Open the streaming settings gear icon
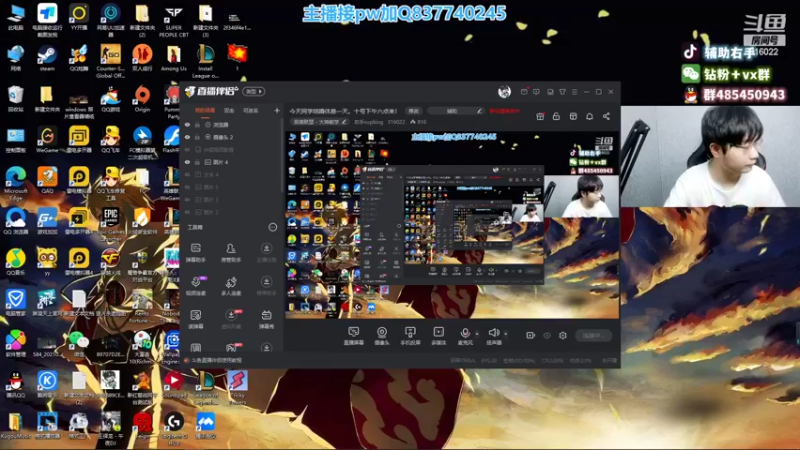This screenshot has width=800, height=450. (x=563, y=335)
